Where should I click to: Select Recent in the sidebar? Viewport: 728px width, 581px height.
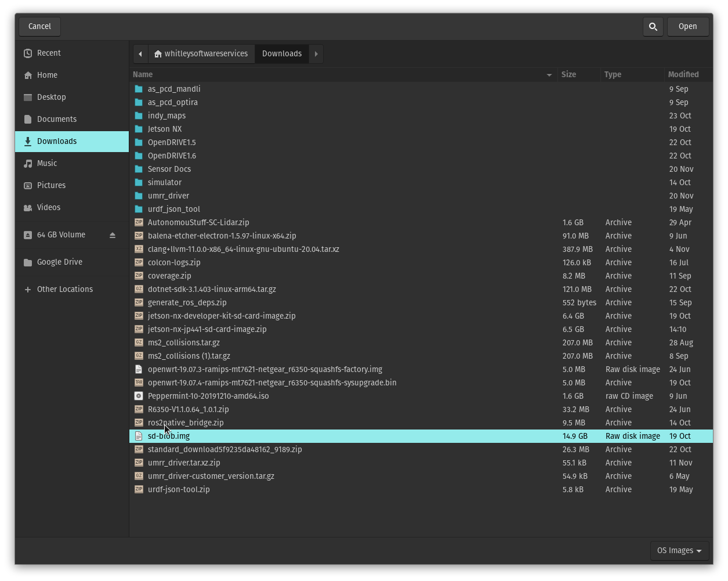[x=72, y=53]
